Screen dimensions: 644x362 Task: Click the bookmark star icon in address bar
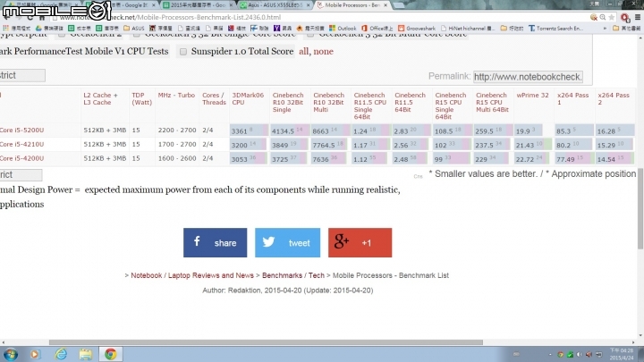(612, 17)
